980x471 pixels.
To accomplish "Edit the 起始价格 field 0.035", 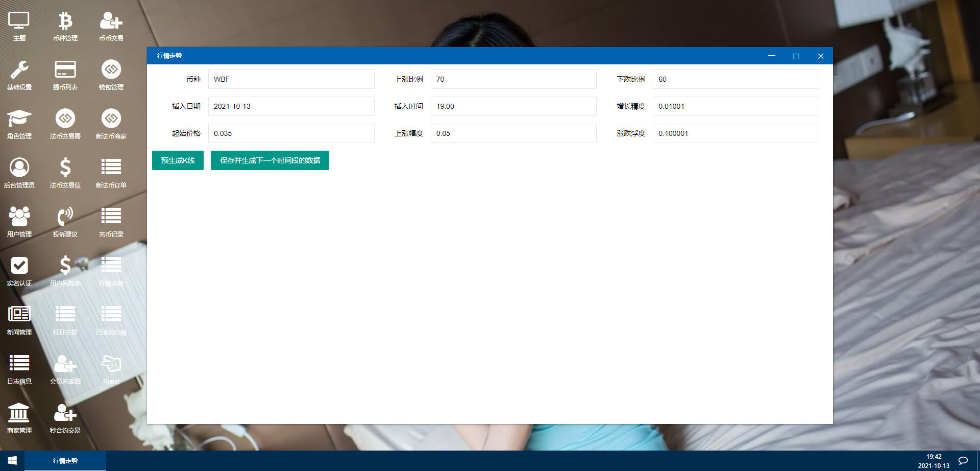I will click(x=291, y=133).
